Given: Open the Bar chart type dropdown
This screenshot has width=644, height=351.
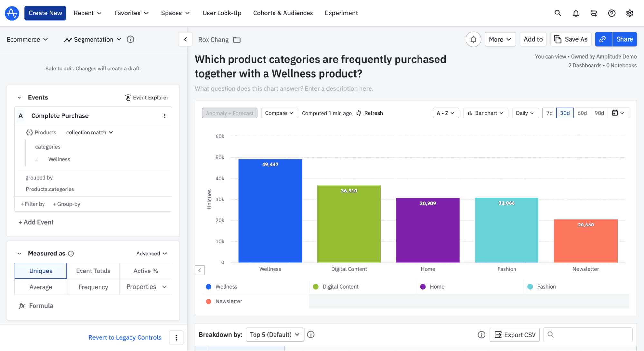Looking at the screenshot, I should [x=485, y=113].
